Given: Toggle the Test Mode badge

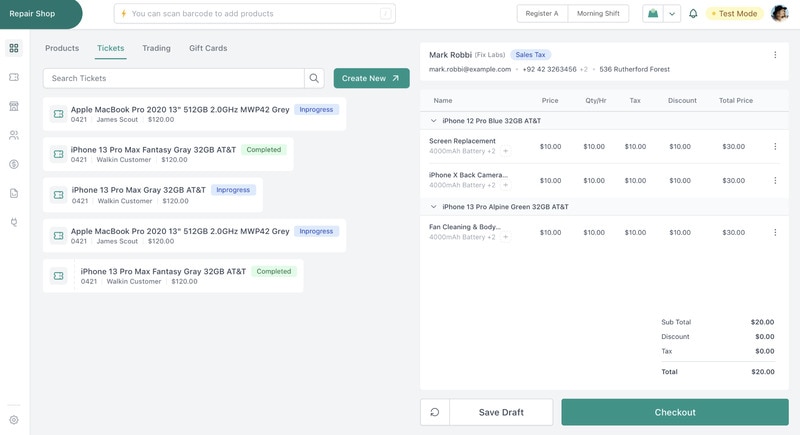Looking at the screenshot, I should (x=735, y=14).
